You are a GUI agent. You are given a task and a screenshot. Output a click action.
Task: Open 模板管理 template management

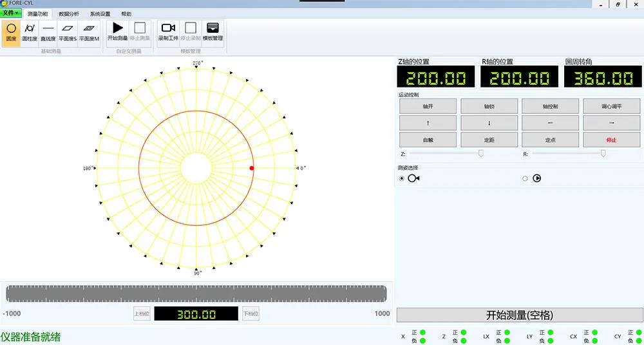point(213,32)
